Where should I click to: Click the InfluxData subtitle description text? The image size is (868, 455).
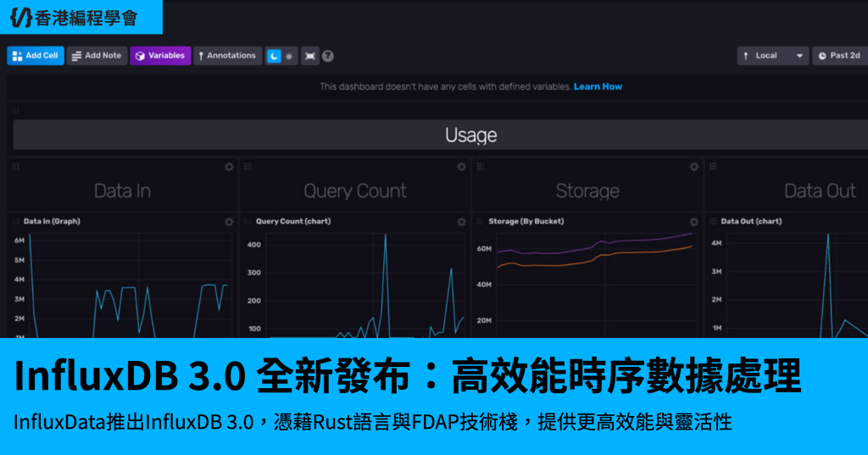(373, 422)
